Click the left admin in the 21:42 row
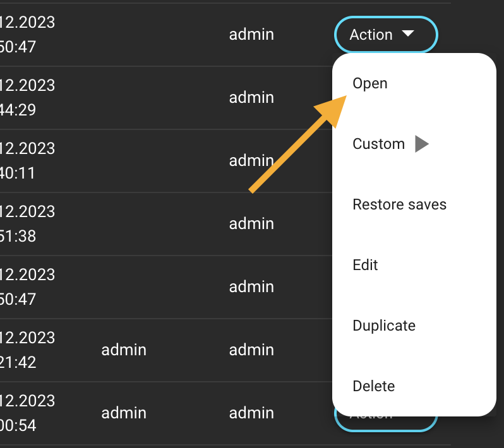504x448 pixels. pyautogui.click(x=124, y=350)
